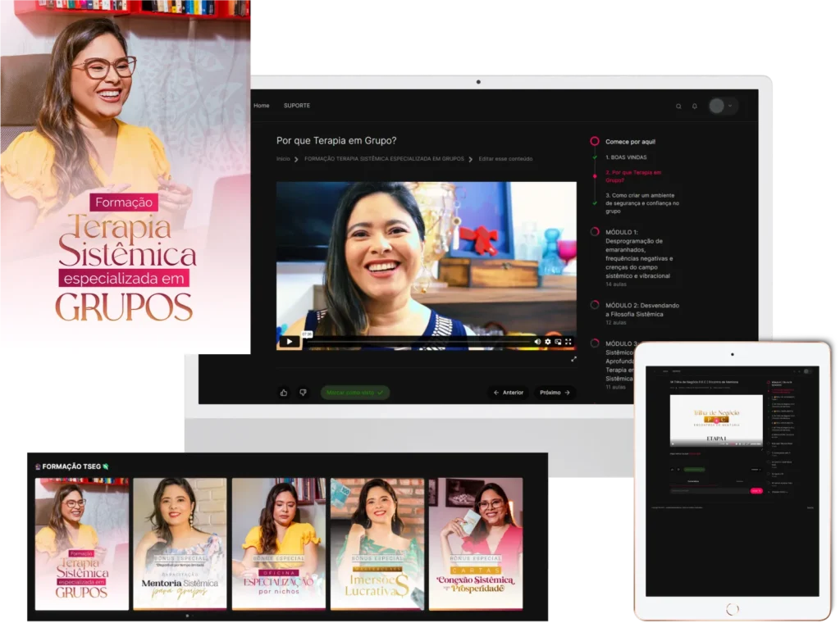Image resolution: width=840 pixels, height=623 pixels.
Task: Enter fullscreen using the video fullscreen icon
Action: [568, 342]
